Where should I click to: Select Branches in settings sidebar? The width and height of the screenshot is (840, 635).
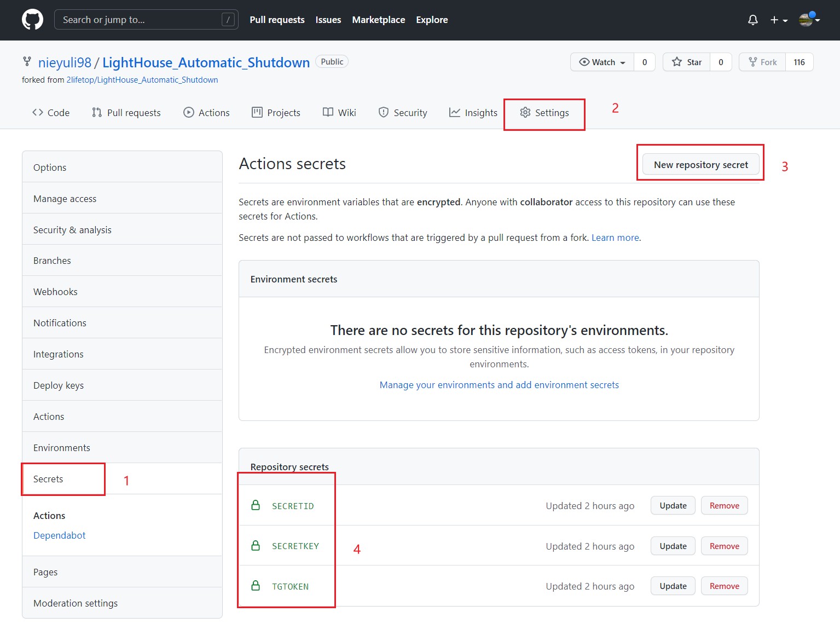122,261
